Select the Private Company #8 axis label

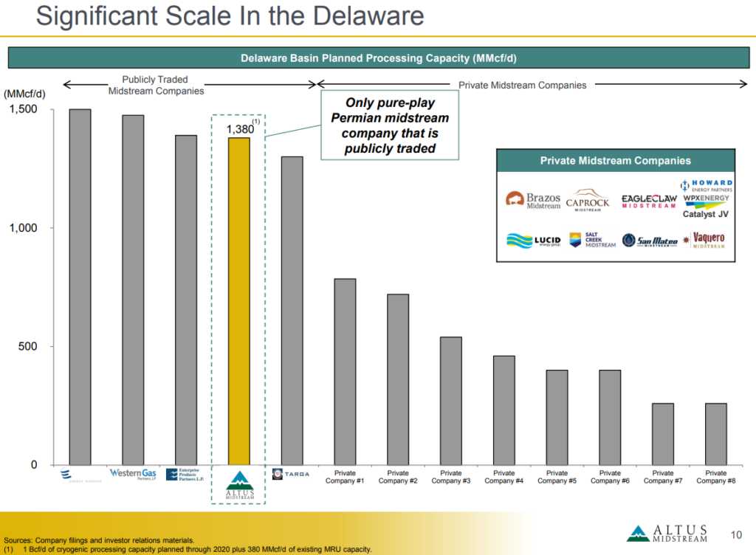(x=716, y=477)
